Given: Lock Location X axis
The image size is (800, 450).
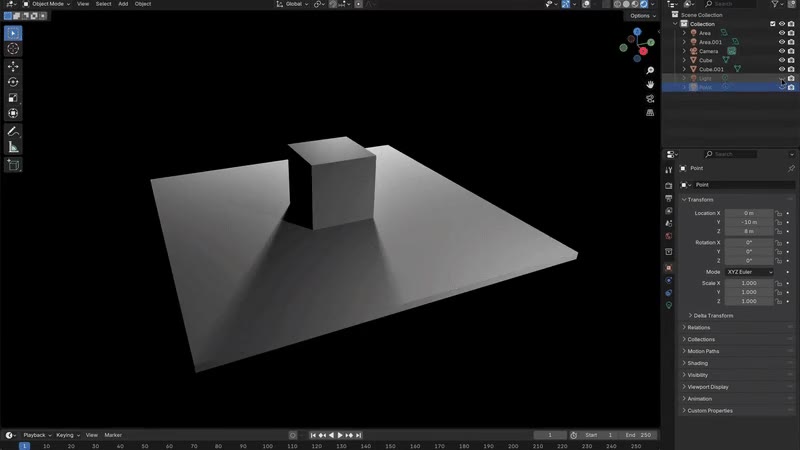Looking at the screenshot, I should [x=779, y=213].
